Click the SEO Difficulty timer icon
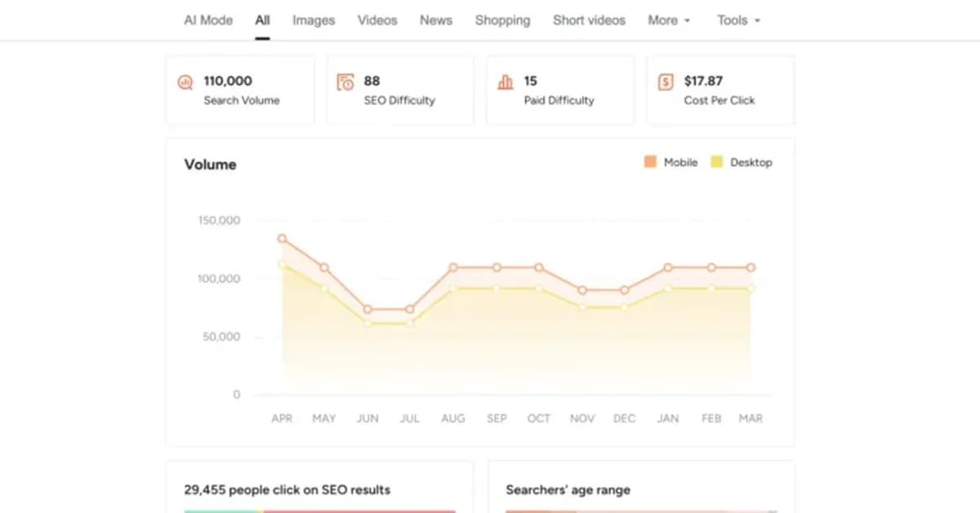Screen dimensions: 980x513 click(345, 82)
